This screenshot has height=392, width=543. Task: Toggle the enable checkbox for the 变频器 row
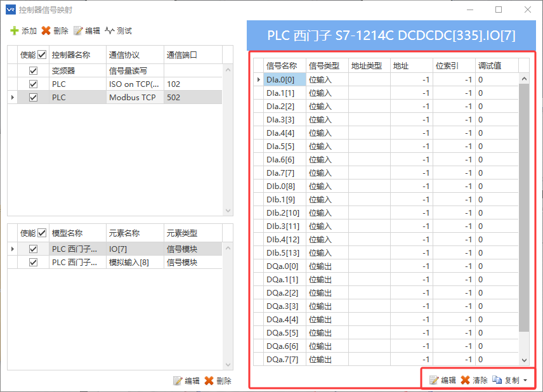33,70
